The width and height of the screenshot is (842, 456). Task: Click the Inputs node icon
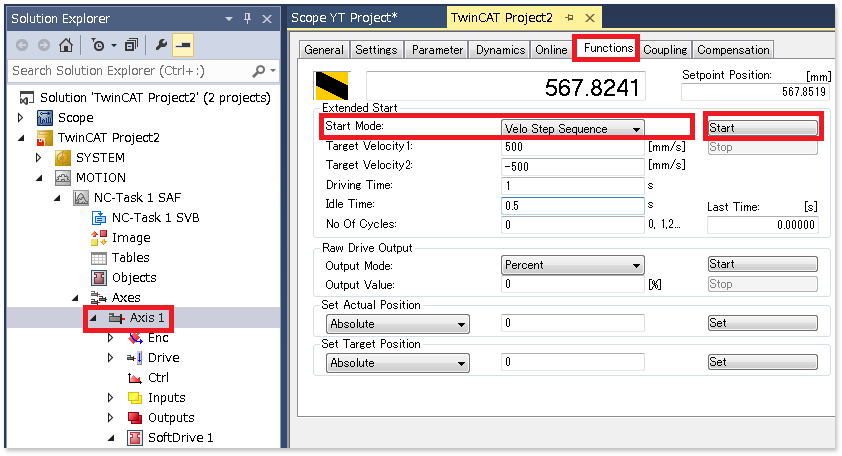(x=135, y=398)
